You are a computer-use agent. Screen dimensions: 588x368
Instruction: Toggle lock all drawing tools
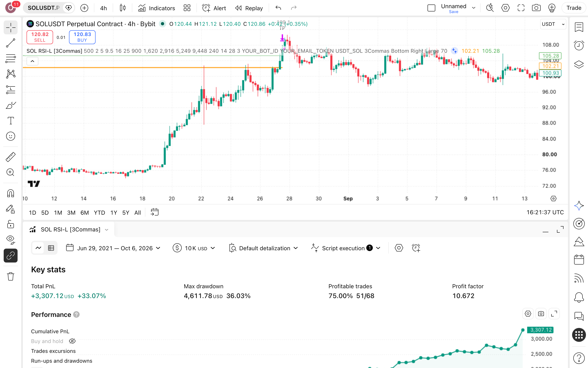10,224
